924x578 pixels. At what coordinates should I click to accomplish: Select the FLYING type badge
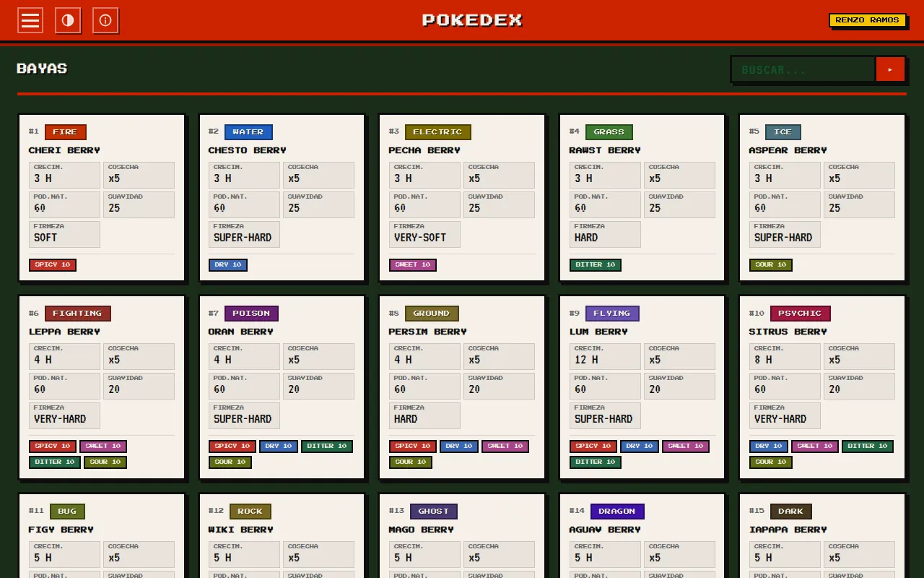[612, 314]
